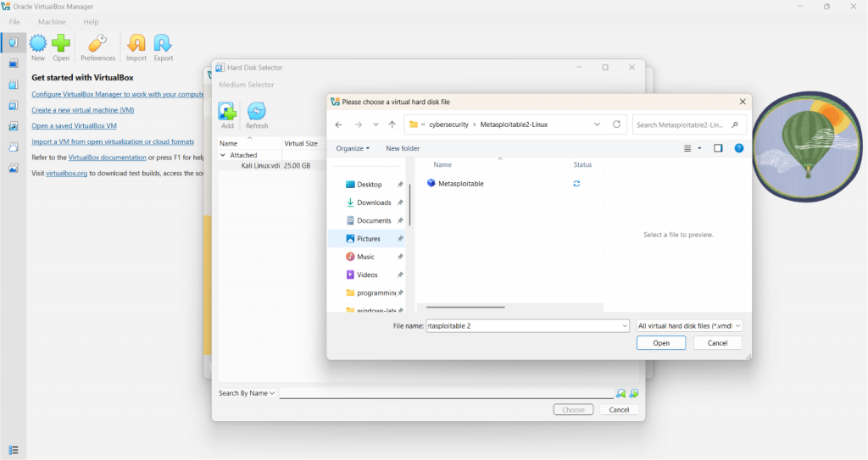Click the navigation pane vertical scrollbar
Screen dimensions: 868x460
pyautogui.click(x=409, y=205)
